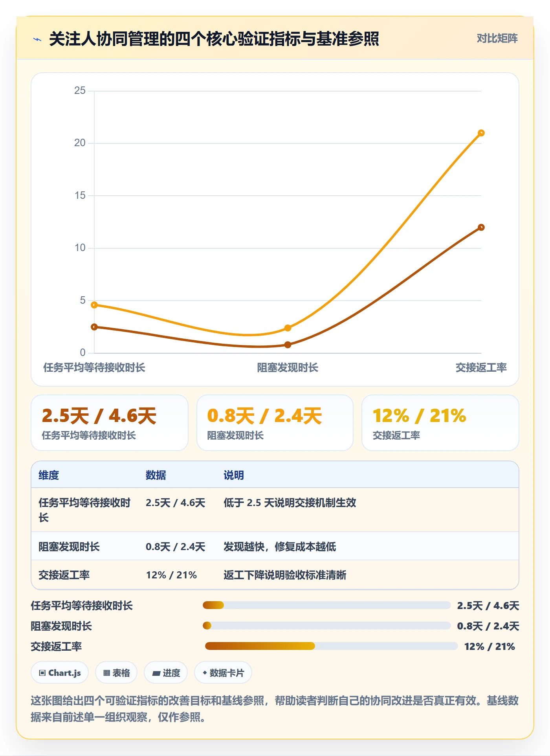Click the lightning icon beside the title
Image resolution: width=550 pixels, height=756 pixels.
[37, 39]
